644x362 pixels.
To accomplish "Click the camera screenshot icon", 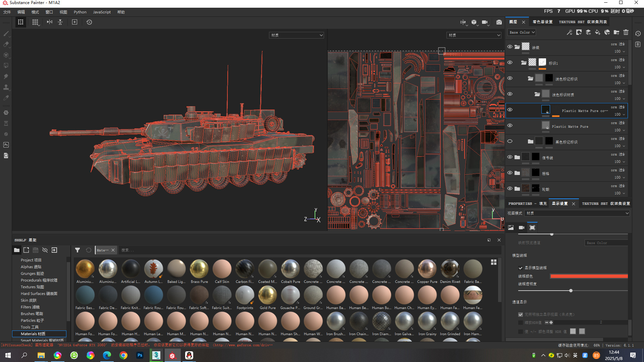I will click(499, 22).
